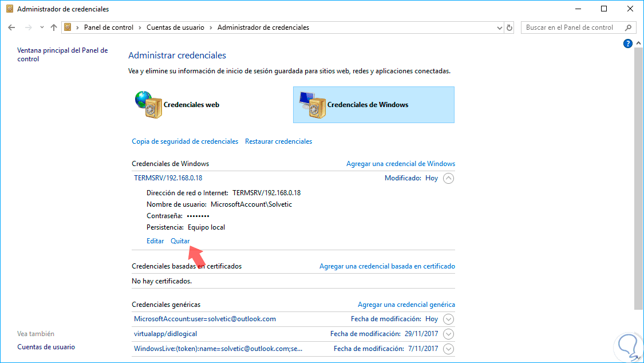The height and width of the screenshot is (363, 644).
Task: Click the virtualapp/didlogical entry
Action: click(x=165, y=334)
